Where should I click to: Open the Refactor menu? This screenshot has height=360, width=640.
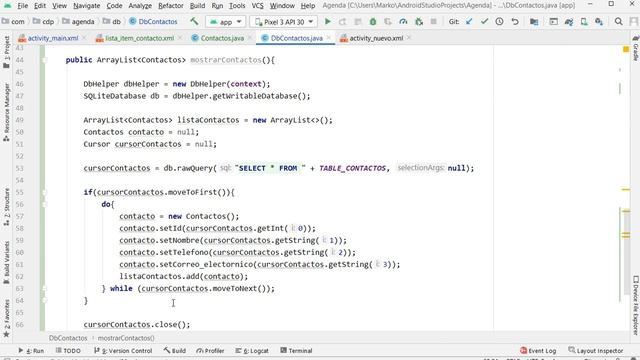(x=171, y=6)
